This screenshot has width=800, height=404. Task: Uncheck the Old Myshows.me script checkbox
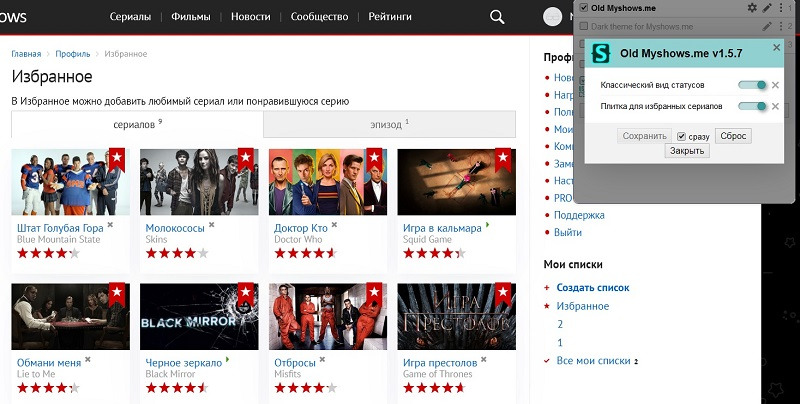point(584,8)
